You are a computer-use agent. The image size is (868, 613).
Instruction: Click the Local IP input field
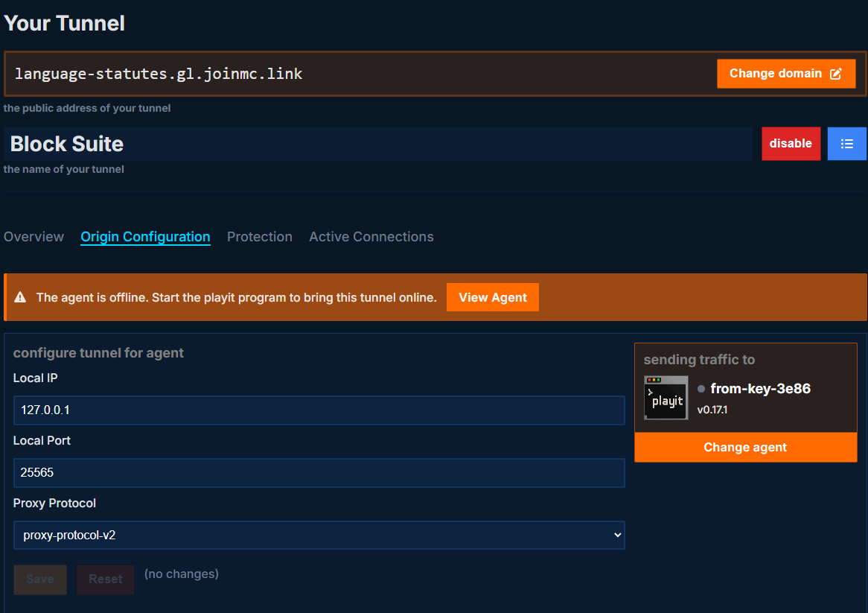[x=319, y=410]
